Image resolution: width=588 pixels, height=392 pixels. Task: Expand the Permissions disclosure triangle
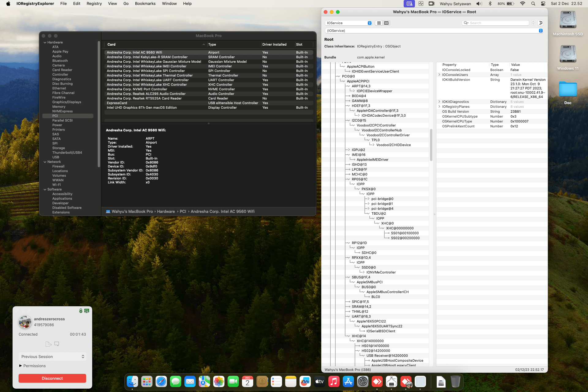pyautogui.click(x=21, y=366)
